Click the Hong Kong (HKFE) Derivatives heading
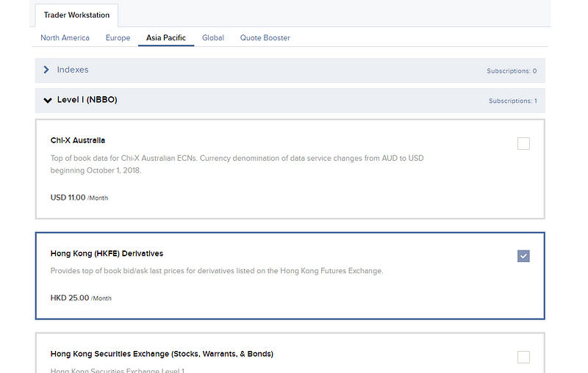The width and height of the screenshot is (588, 373). (107, 253)
